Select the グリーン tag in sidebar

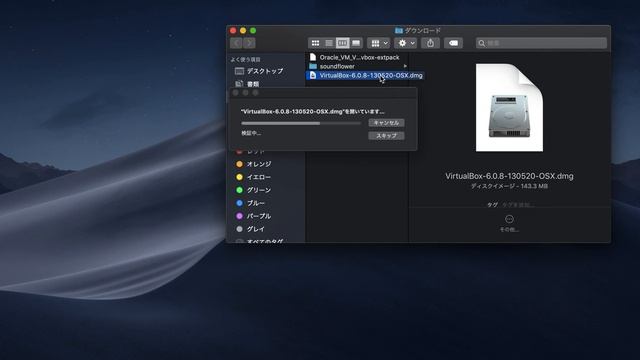point(259,190)
